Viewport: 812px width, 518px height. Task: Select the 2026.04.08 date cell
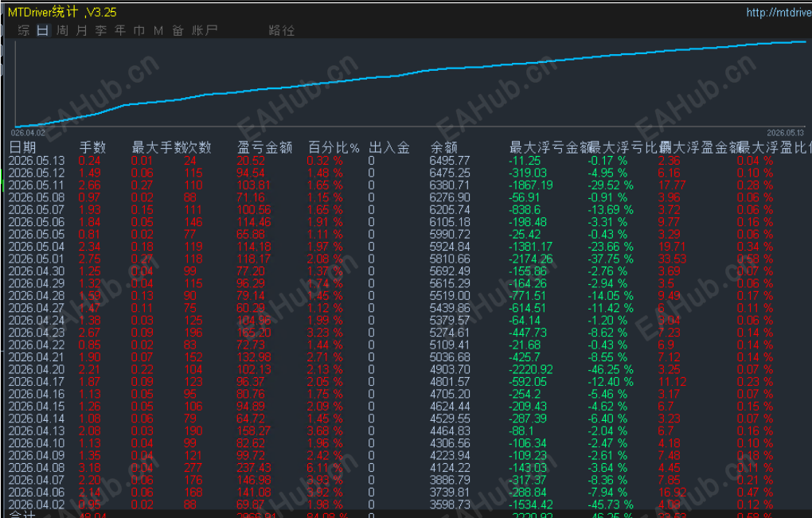[37, 468]
